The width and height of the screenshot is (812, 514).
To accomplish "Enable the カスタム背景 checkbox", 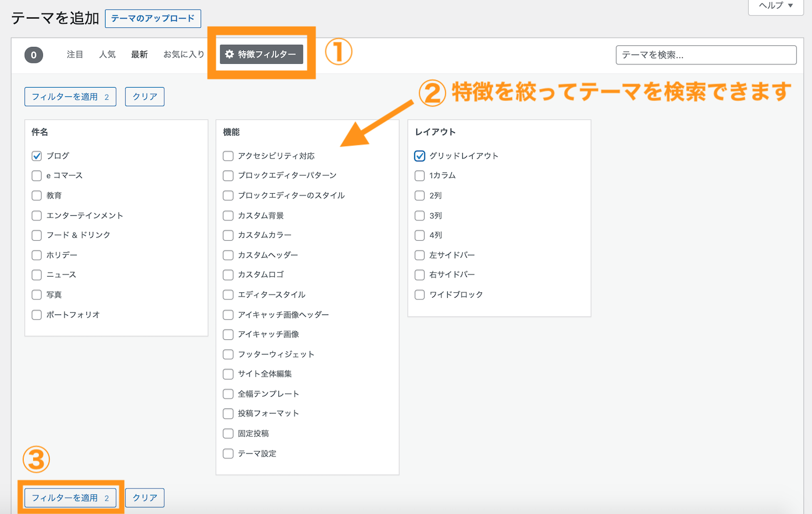I will (x=229, y=216).
